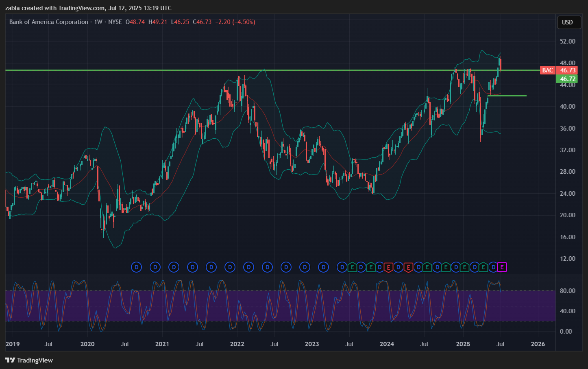
Task: Click the red BAC symbol label
Action: (547, 70)
